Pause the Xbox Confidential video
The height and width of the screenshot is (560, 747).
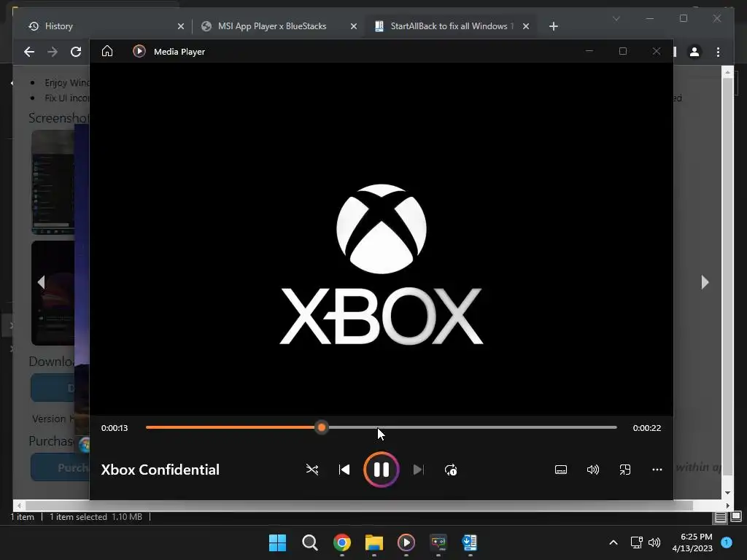tap(381, 470)
